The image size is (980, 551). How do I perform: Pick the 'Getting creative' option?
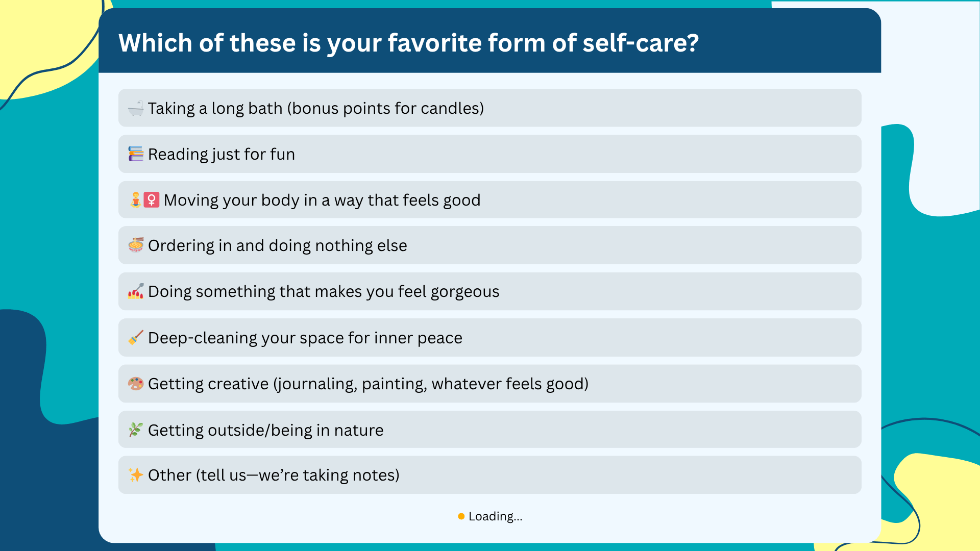click(490, 384)
